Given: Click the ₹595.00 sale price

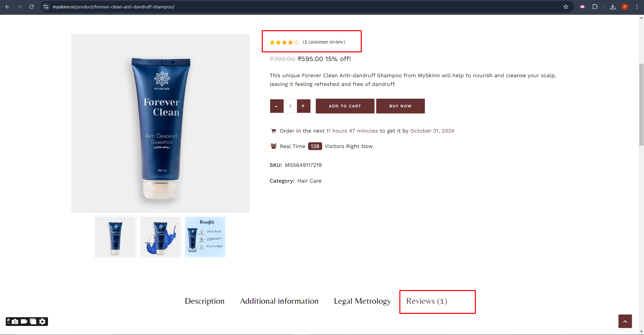Looking at the screenshot, I should (310, 59).
